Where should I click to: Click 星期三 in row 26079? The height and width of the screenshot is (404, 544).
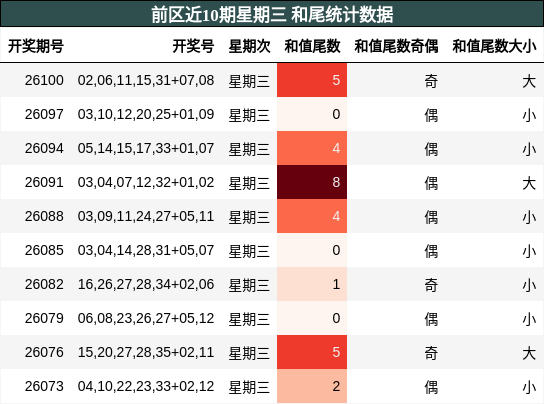(249, 319)
